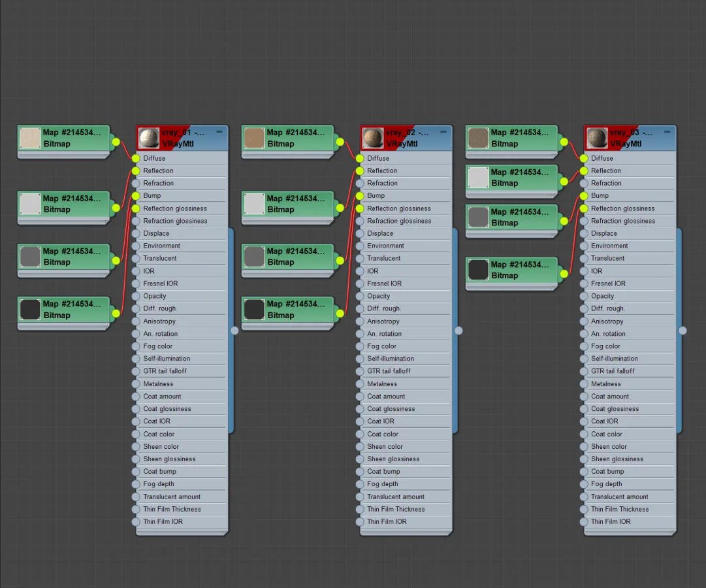Select the mid-gray Bitmap thumbnail feeding vray_01 Bump

(30, 256)
